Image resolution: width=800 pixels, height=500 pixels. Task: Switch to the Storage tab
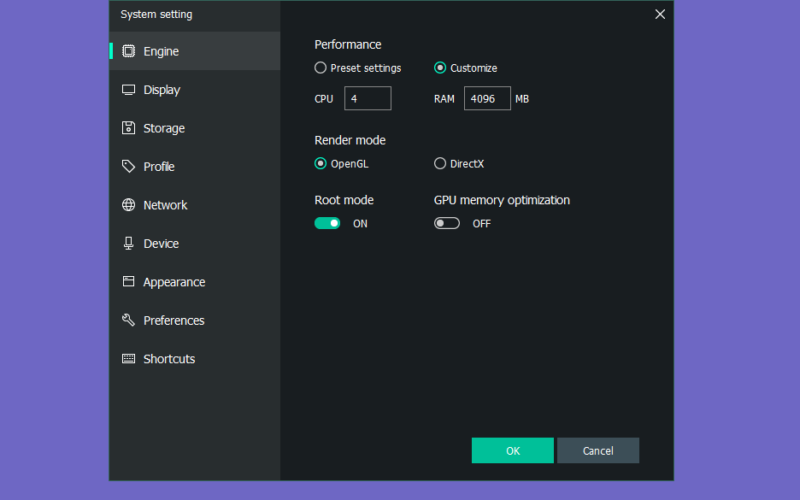coord(195,128)
